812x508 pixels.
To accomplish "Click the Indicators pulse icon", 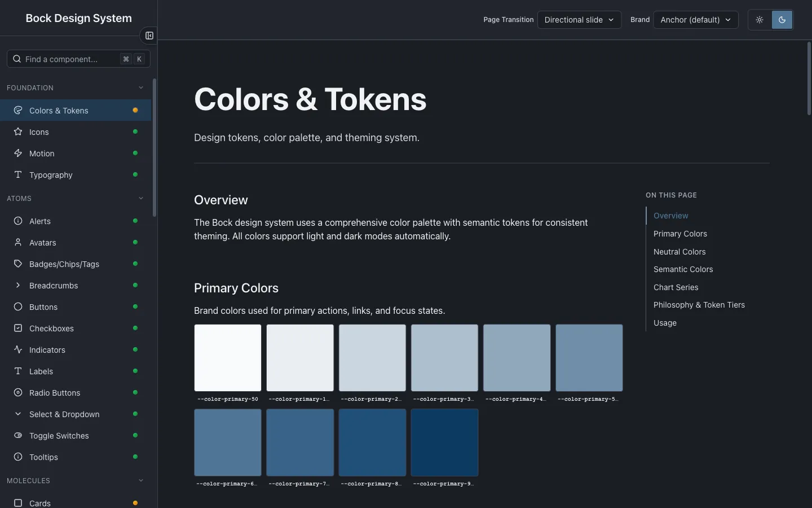I will coord(18,349).
